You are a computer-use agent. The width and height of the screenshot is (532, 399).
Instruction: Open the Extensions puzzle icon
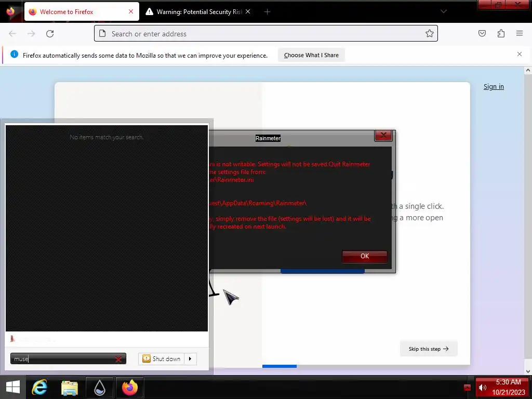pyautogui.click(x=501, y=33)
